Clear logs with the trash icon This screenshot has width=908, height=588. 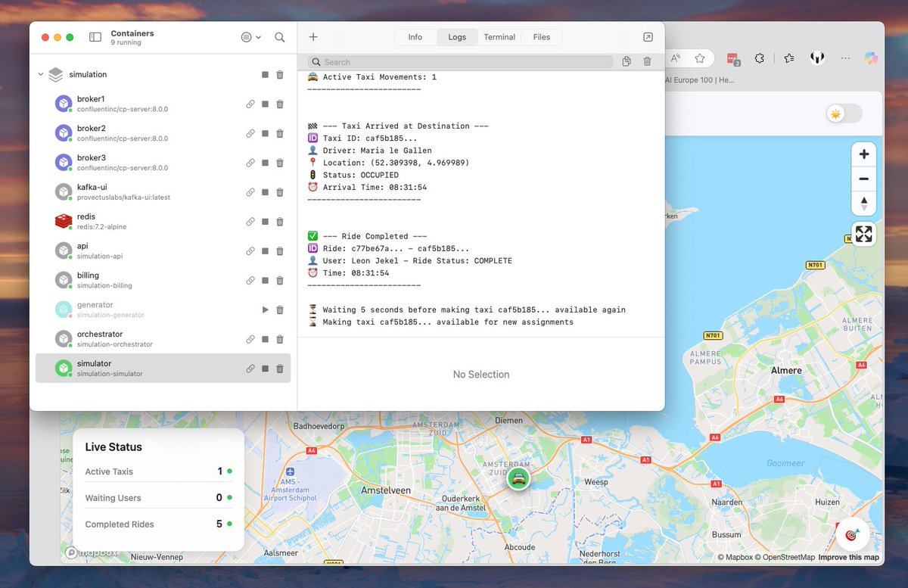647,61
